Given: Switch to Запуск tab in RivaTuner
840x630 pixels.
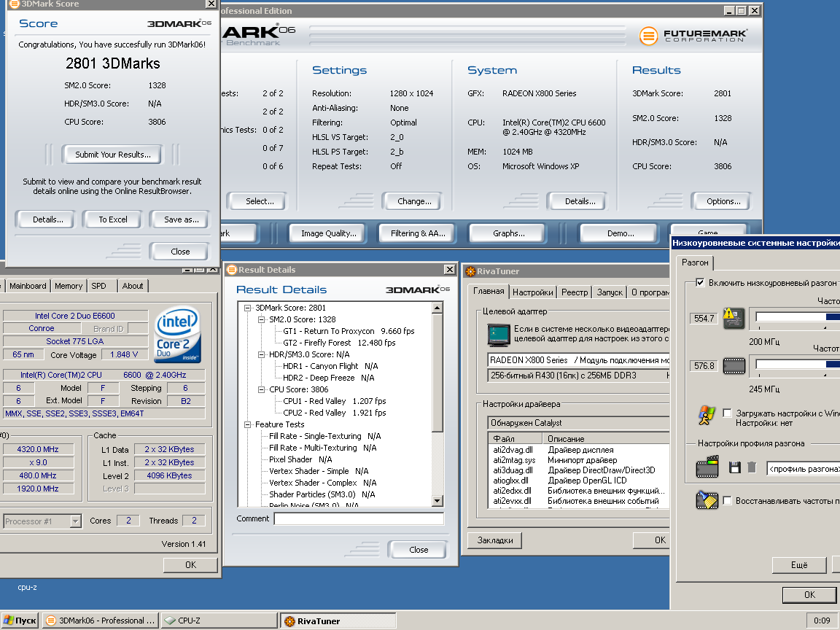Looking at the screenshot, I should tap(610, 292).
